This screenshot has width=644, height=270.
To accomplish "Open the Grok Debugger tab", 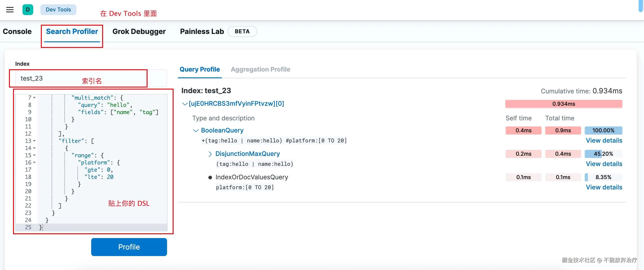I will tap(139, 31).
